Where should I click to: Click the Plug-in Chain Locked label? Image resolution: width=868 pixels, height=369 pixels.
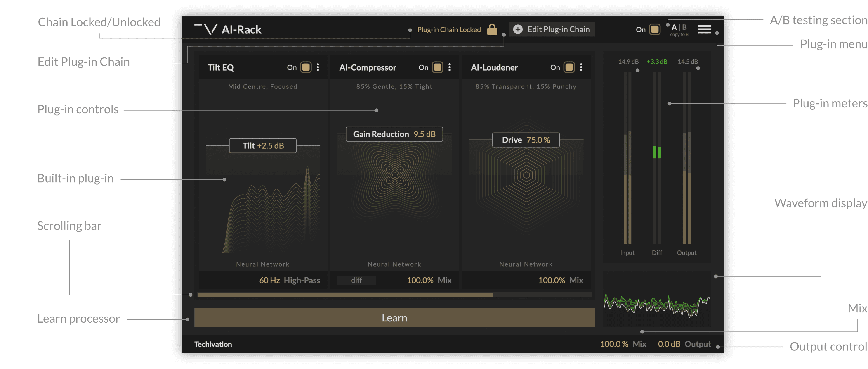pos(449,30)
